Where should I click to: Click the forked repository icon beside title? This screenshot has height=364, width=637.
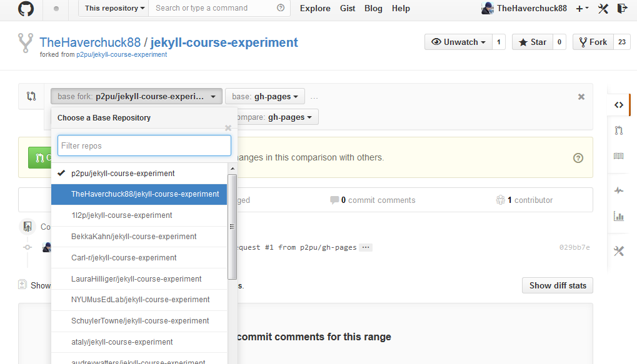point(26,43)
